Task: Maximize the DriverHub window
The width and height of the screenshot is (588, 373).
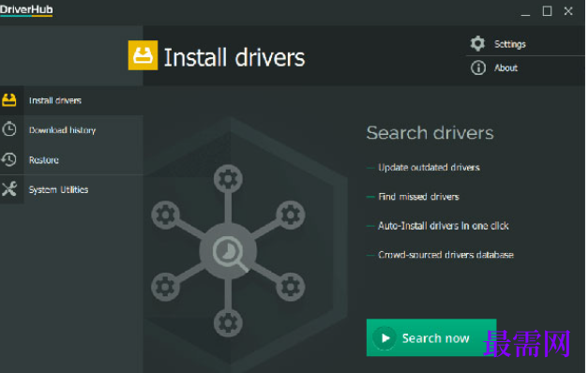Action: [547, 11]
